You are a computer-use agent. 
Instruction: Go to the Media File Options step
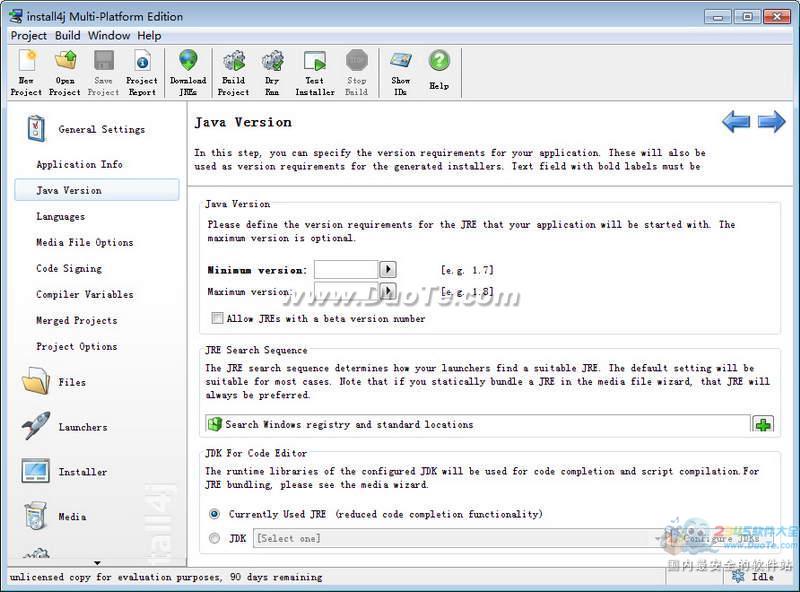click(x=85, y=243)
